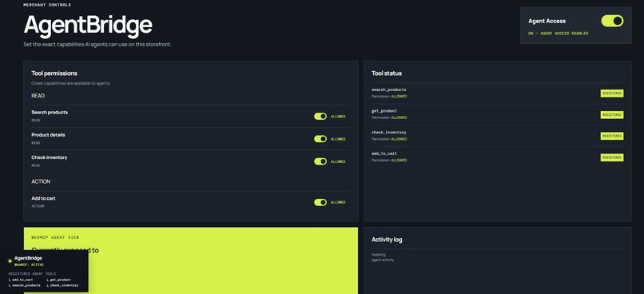644x294 pixels.
Task: Toggle the Add to cart action permission
Action: pos(320,202)
